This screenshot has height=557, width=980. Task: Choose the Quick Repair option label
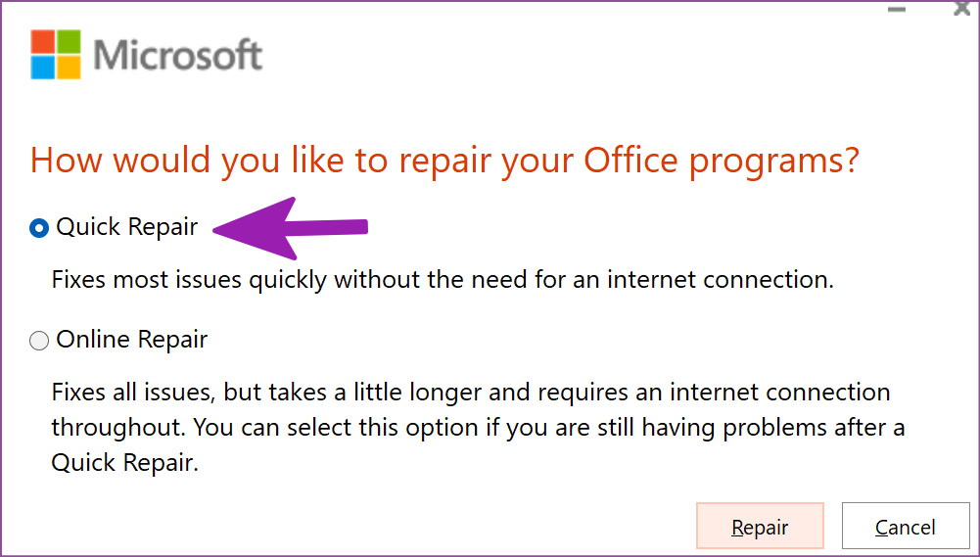point(127,227)
